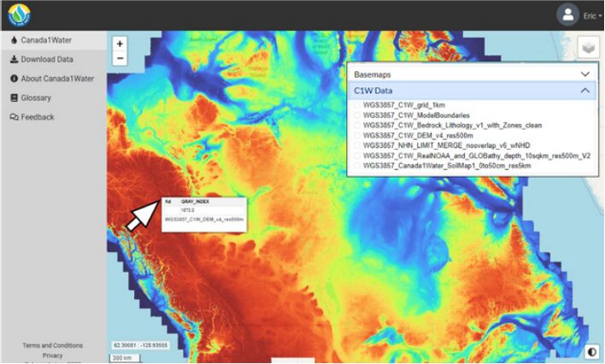Open the user avatar profile icon
Screen dimensions: 605x364
567,15
